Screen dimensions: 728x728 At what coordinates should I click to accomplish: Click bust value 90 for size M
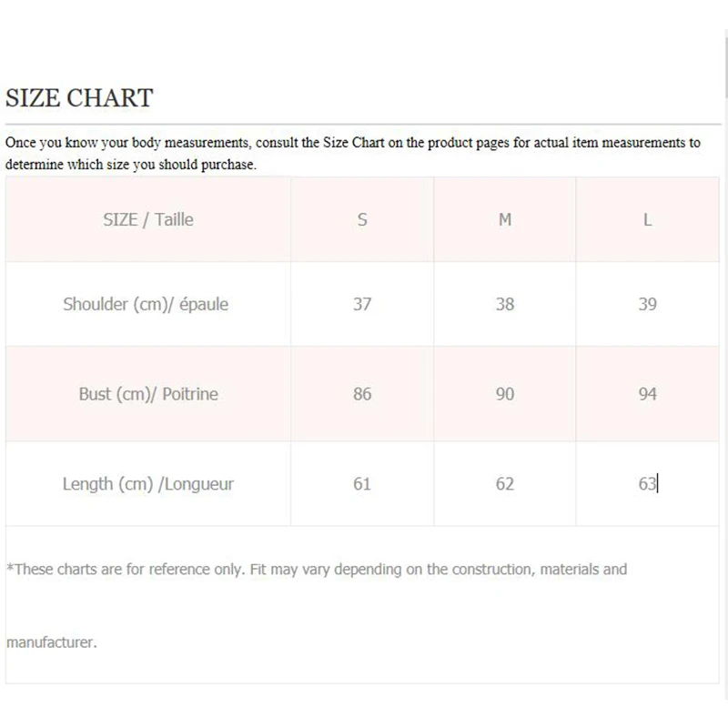[x=505, y=394]
